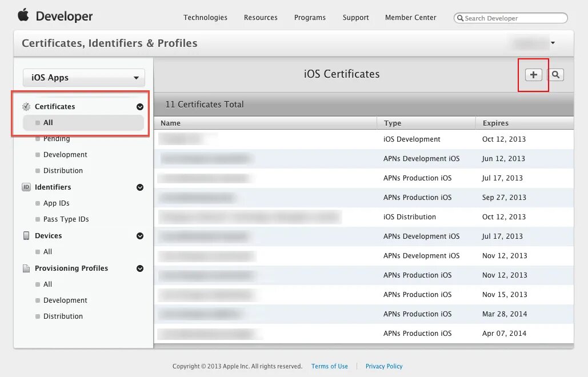Open the certificate search magnifier button
The image size is (588, 377).
tap(556, 75)
